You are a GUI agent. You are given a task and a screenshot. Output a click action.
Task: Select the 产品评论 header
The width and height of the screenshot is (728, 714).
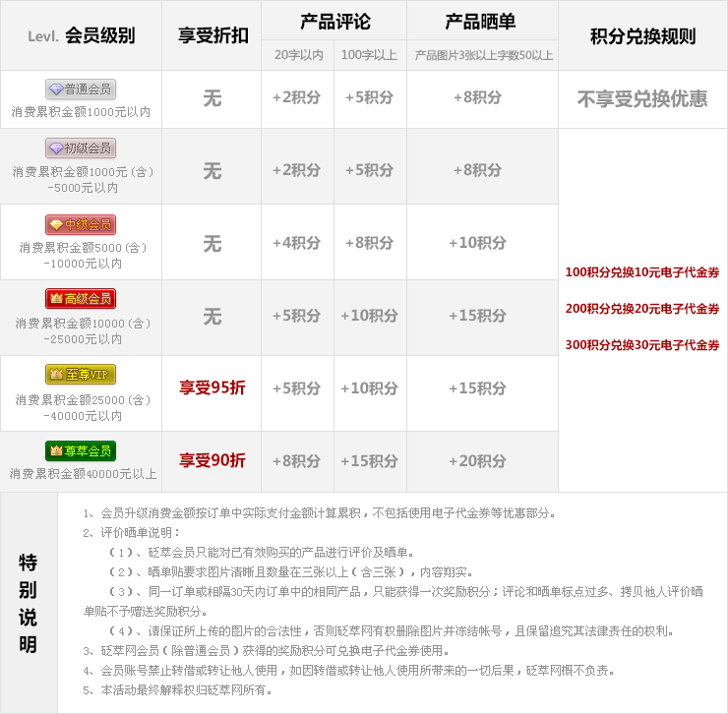(x=334, y=22)
